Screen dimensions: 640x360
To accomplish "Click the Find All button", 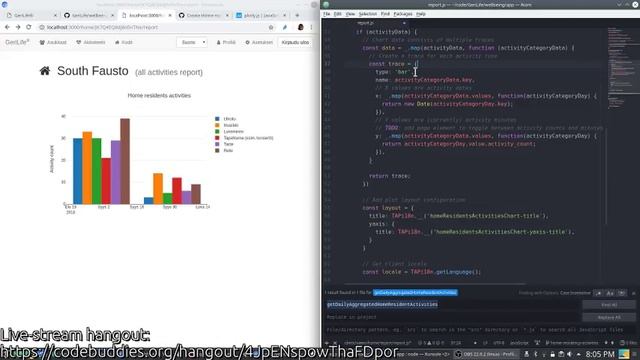I will [609, 305].
